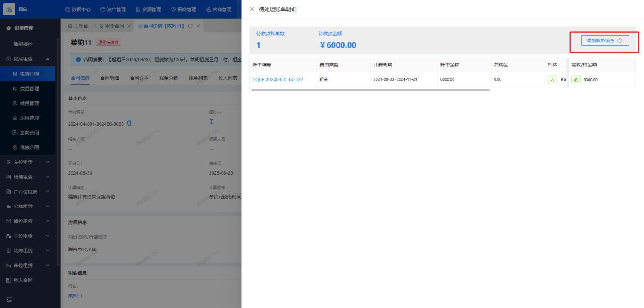Image resolution: width=644 pixels, height=308 pixels.
Task: Switch to 合同信息 detail tab
Action: pyautogui.click(x=80, y=78)
